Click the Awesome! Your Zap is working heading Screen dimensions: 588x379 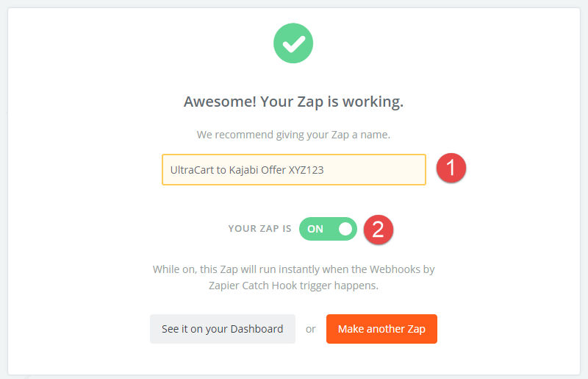[293, 102]
